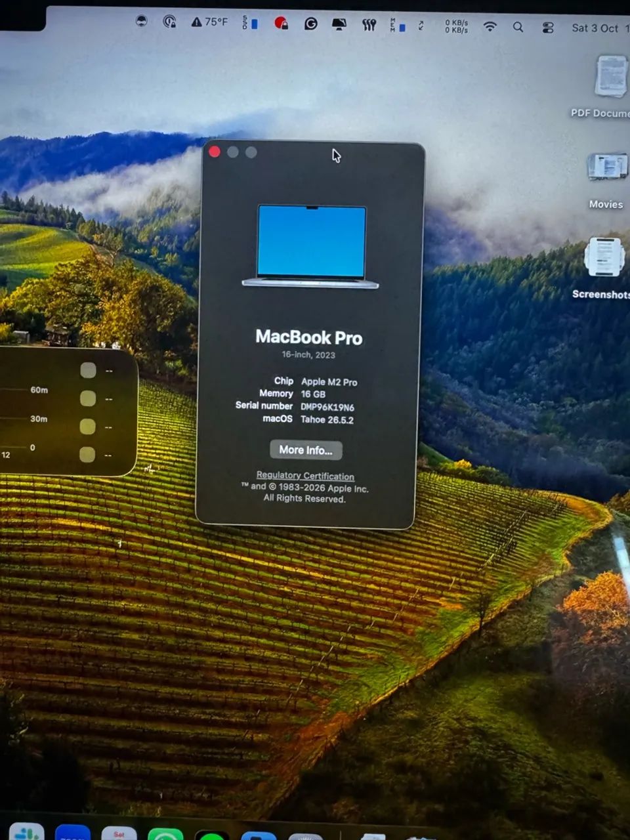Open Spotlight search magnifier icon
The width and height of the screenshot is (630, 840).
tap(518, 27)
